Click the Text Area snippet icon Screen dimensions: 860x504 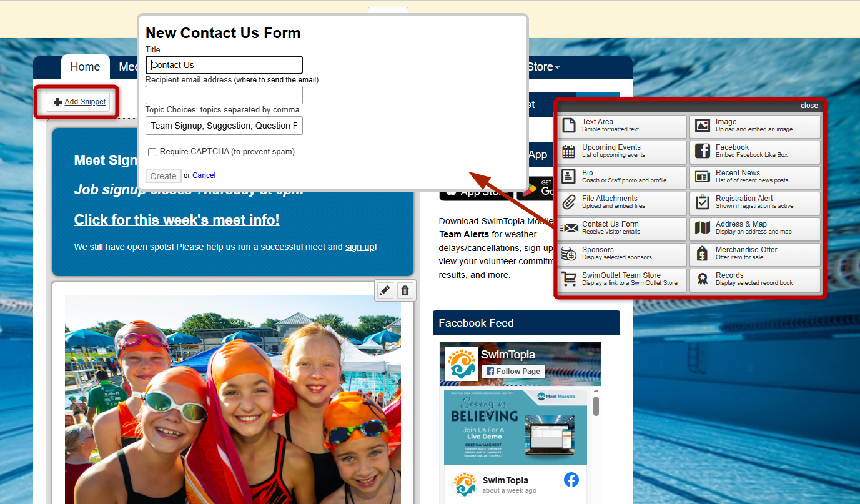tap(569, 126)
